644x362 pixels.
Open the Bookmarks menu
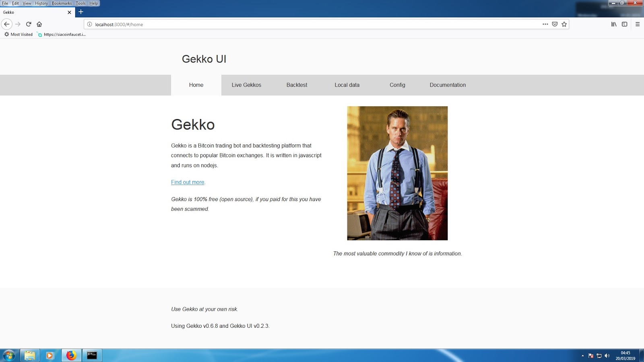click(x=62, y=3)
